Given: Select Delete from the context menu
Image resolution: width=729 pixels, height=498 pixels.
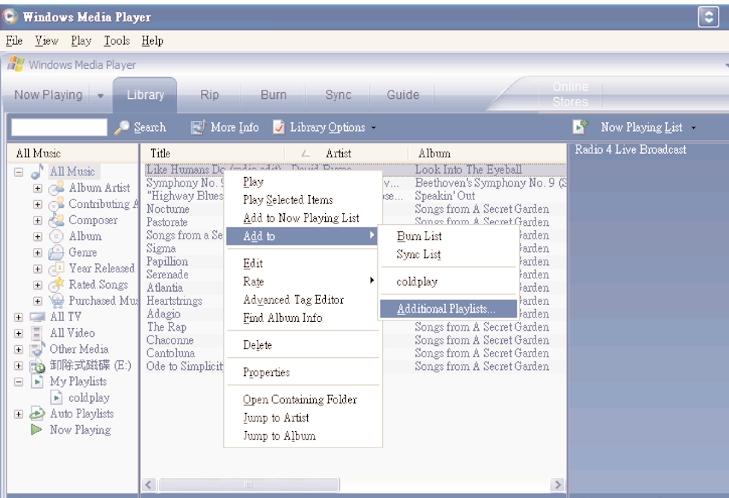Looking at the screenshot, I should 302,345.
